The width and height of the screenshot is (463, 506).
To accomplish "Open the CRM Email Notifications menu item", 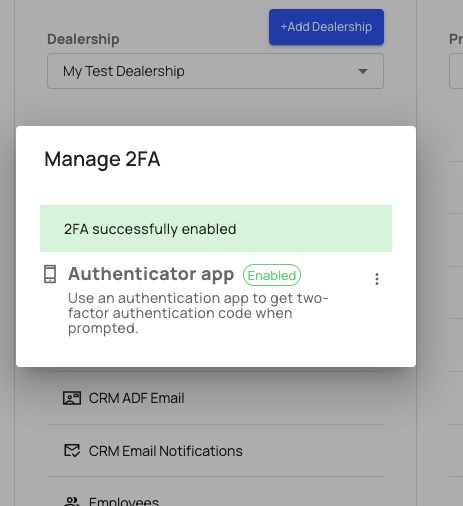I will click(215, 451).
